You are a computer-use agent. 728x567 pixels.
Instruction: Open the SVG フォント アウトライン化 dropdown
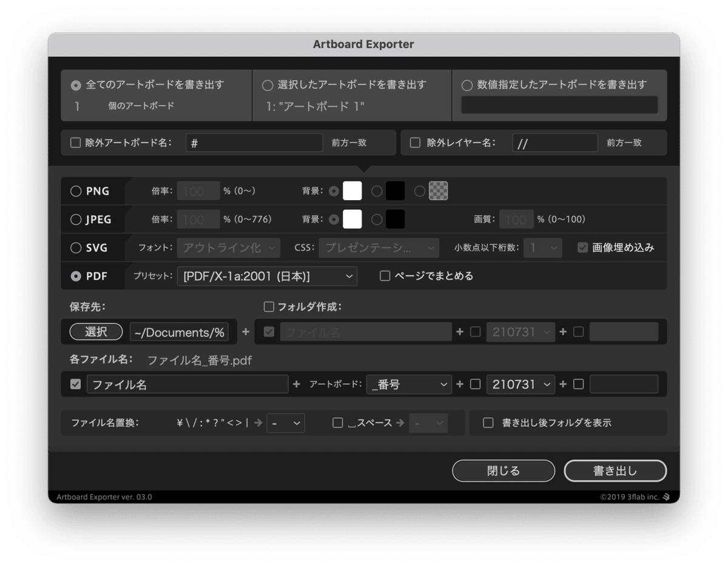(x=229, y=247)
